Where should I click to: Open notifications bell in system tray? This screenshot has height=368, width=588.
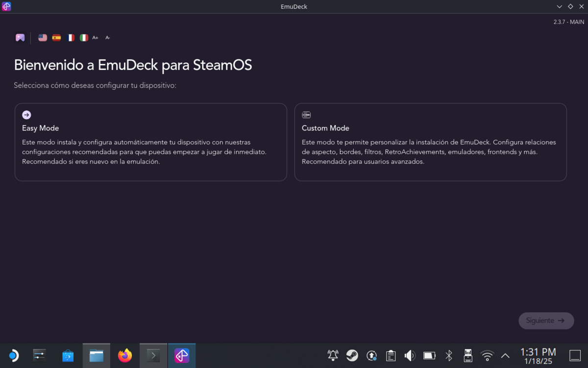pos(333,356)
